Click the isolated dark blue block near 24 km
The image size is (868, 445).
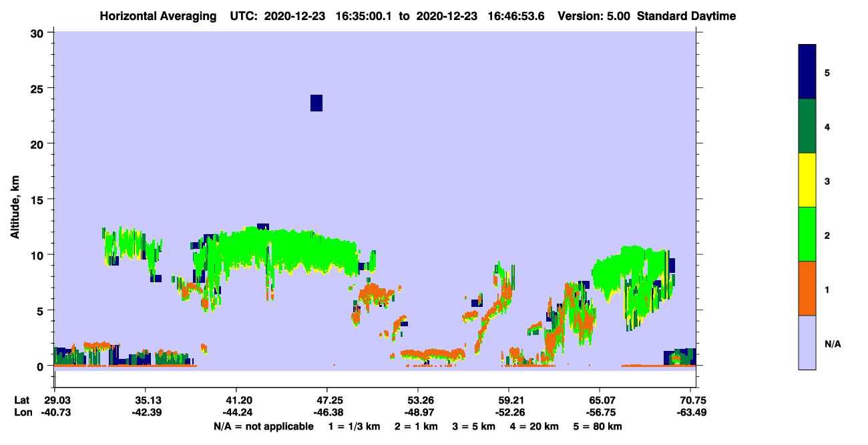316,103
